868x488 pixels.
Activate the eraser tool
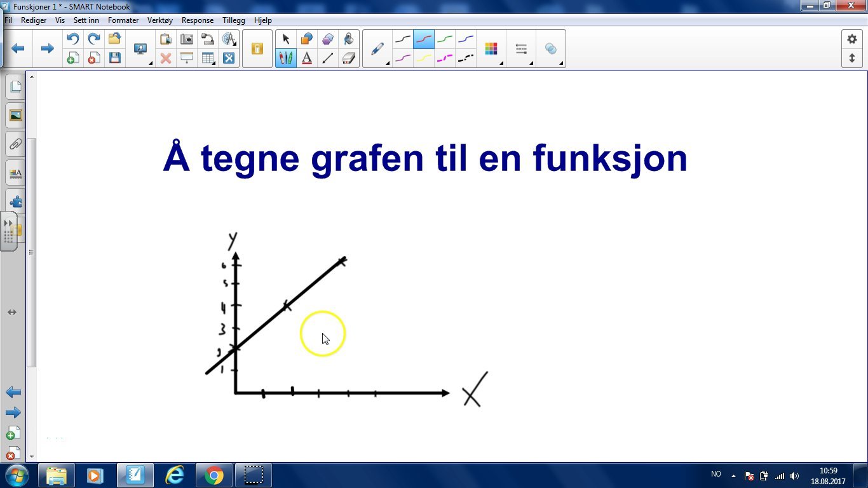(349, 58)
